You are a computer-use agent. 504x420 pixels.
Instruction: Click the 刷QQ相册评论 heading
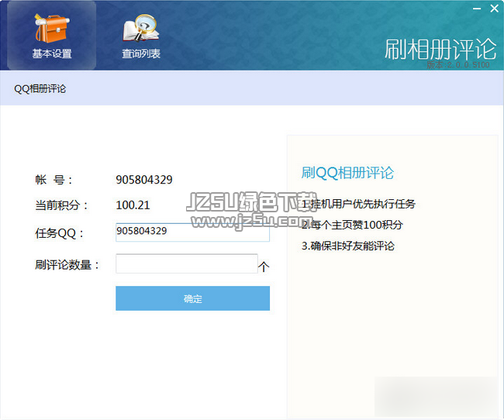coord(347,173)
